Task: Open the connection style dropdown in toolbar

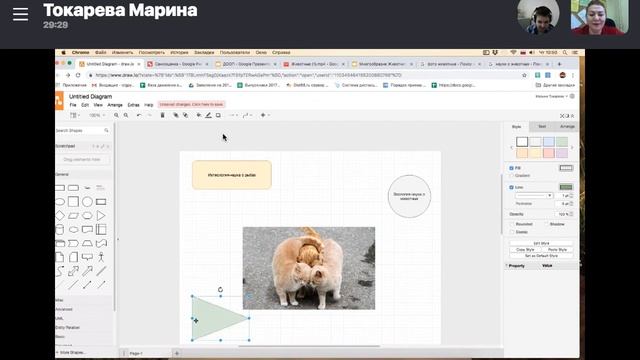Action: [233, 116]
